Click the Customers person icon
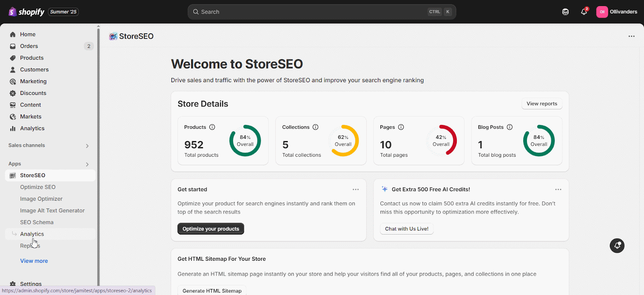 point(13,69)
